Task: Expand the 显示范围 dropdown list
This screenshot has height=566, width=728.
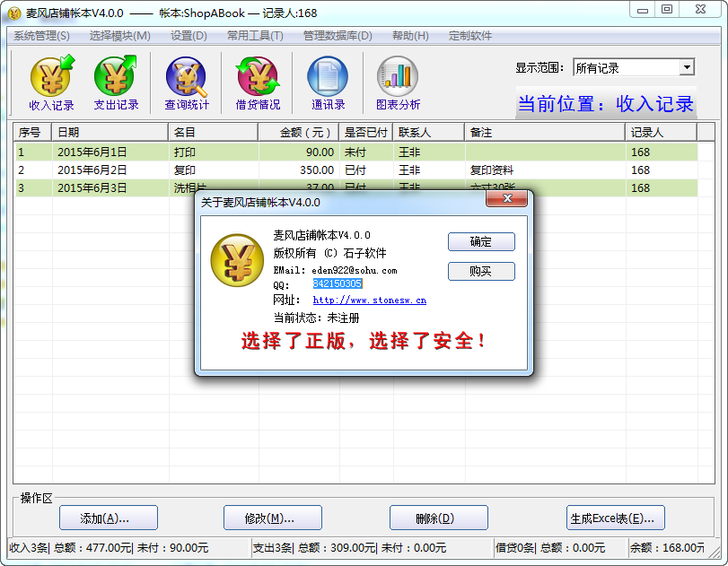Action: [687, 68]
